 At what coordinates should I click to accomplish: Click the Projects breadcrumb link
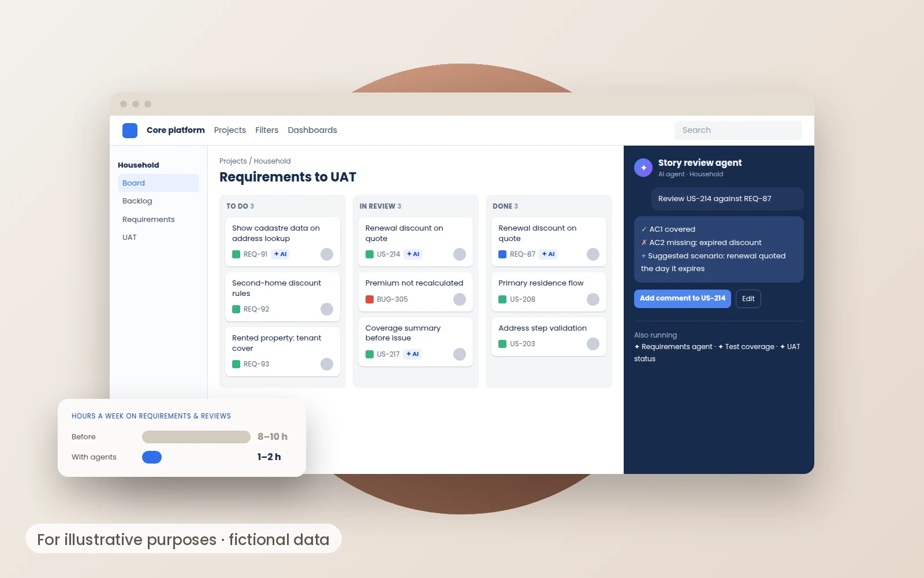(233, 161)
